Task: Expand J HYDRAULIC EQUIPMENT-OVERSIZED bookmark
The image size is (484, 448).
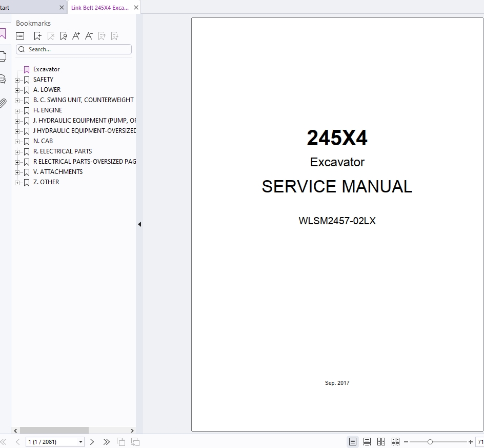Action: coord(17,131)
